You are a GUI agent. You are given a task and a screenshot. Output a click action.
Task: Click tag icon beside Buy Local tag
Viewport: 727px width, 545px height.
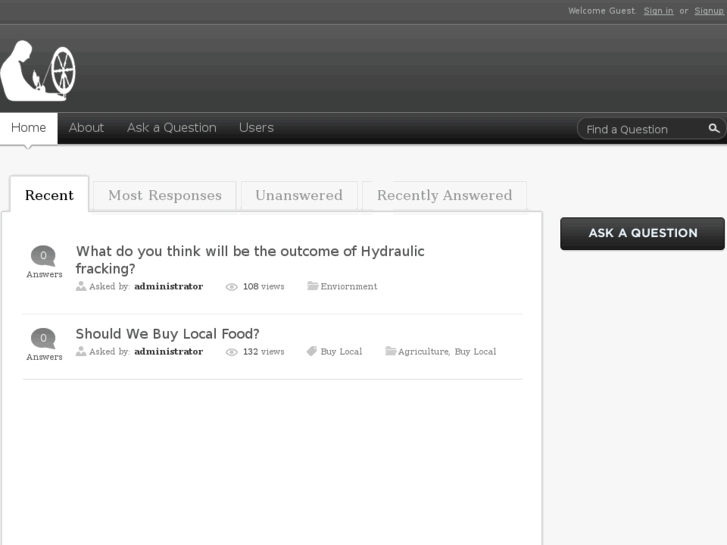point(312,351)
